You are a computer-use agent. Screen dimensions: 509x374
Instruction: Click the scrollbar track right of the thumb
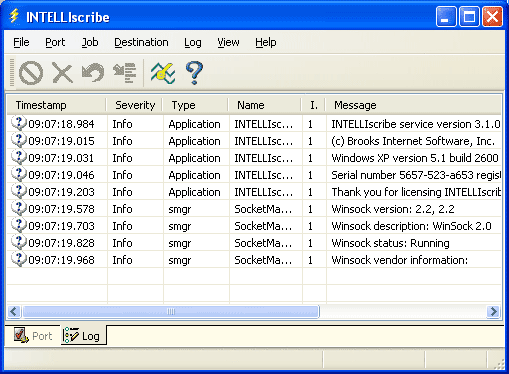[x=403, y=312]
